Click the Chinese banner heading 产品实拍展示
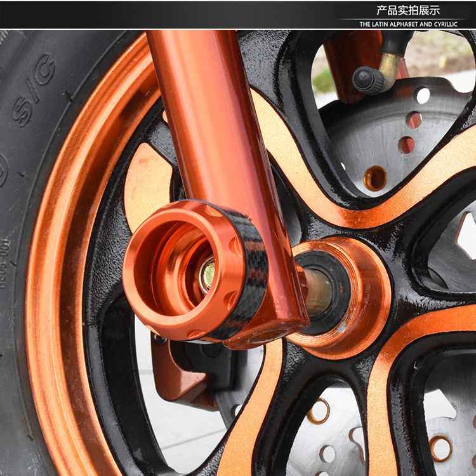The width and height of the screenshot is (476, 476). pos(408,11)
